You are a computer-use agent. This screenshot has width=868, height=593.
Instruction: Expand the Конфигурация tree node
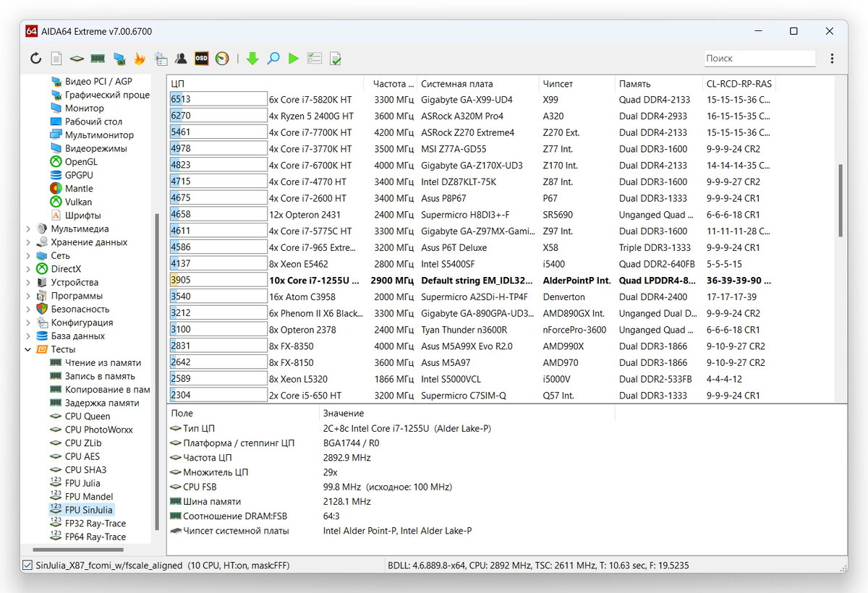(x=28, y=323)
